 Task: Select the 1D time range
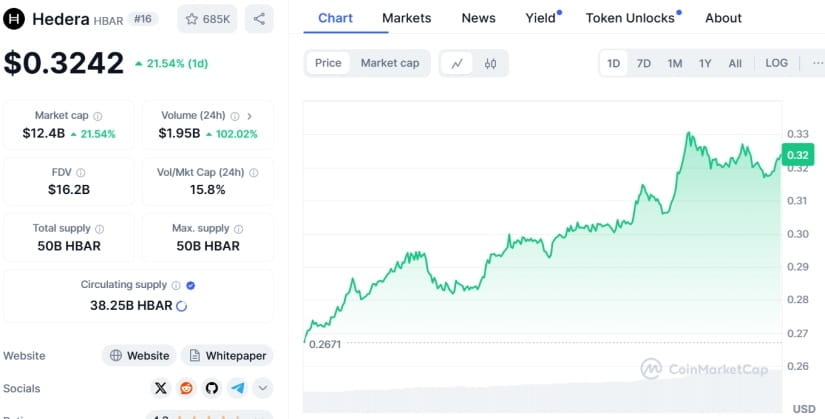613,64
